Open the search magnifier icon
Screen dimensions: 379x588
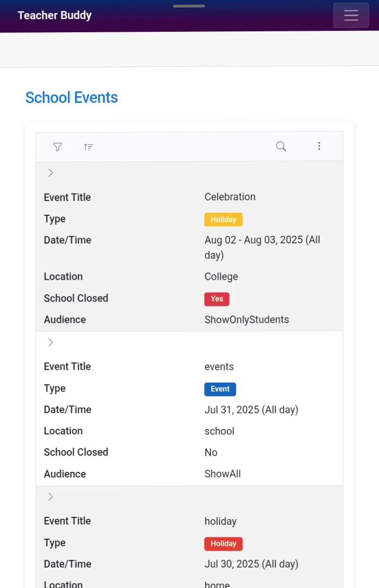pos(281,146)
